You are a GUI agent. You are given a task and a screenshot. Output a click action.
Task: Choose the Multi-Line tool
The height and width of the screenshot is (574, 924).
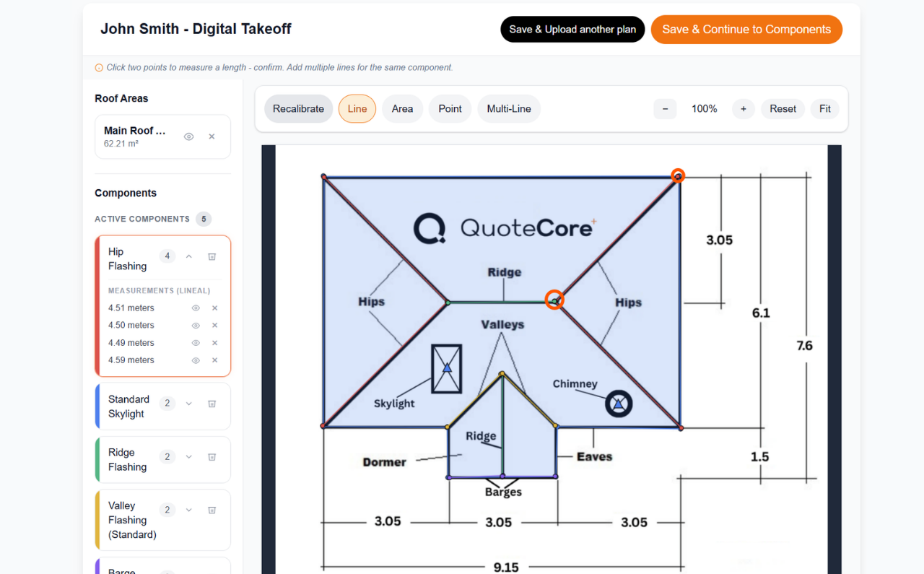pos(509,109)
